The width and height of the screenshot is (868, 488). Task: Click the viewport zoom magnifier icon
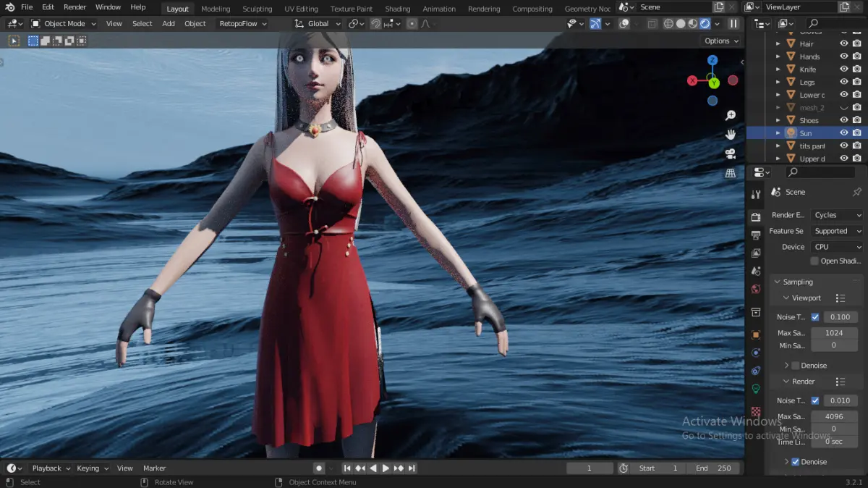731,116
